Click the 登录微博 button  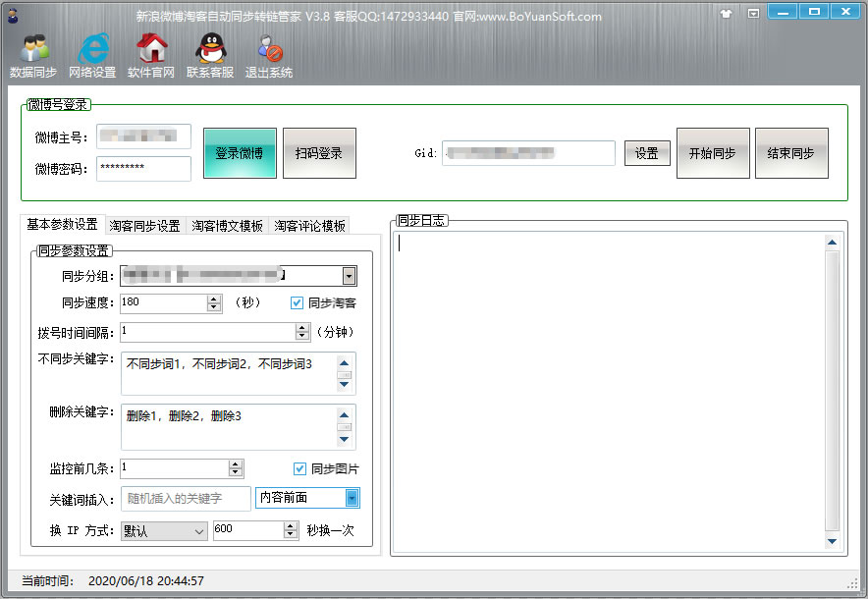coord(240,153)
